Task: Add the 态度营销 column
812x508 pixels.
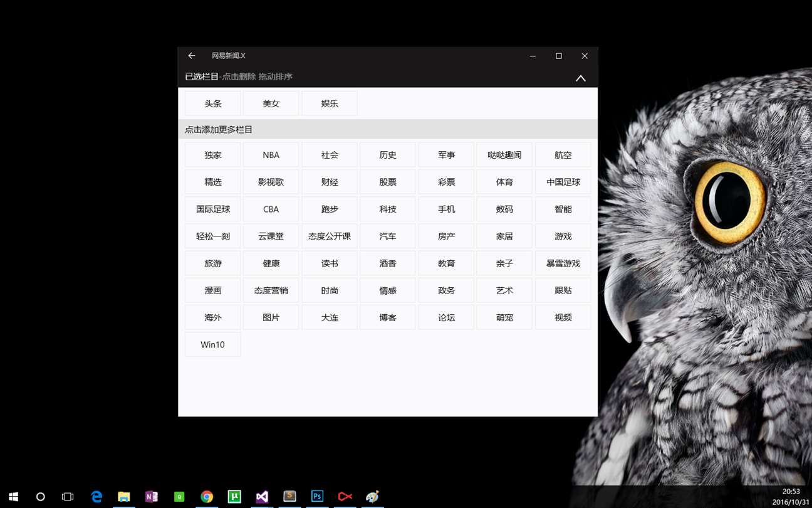Action: (x=271, y=290)
